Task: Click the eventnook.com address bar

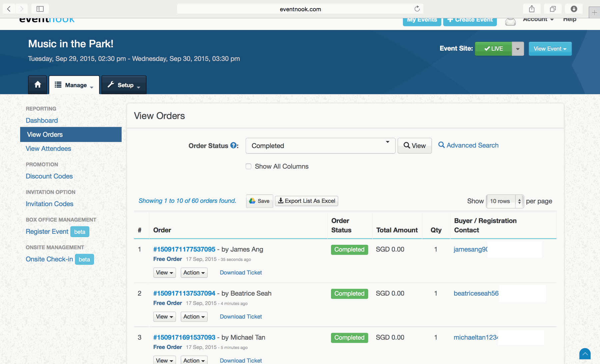Action: pos(300,9)
